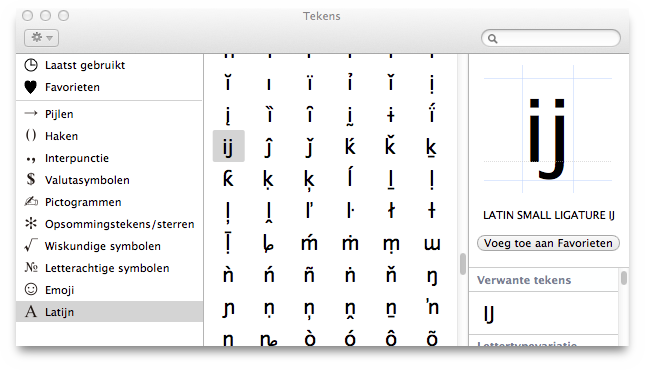645x370 pixels.
Task: Select l with middle dot ŀ
Action: [x=350, y=210]
